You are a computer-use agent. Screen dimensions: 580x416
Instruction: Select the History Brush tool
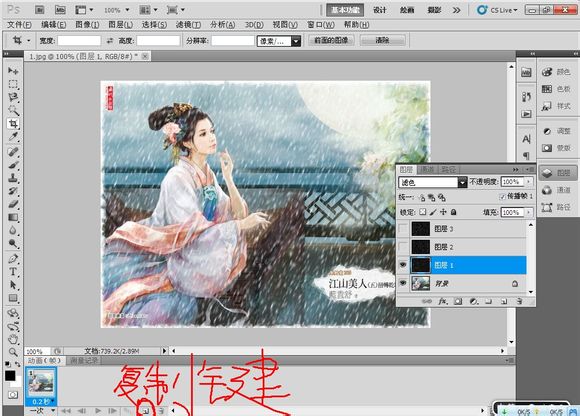click(x=13, y=191)
